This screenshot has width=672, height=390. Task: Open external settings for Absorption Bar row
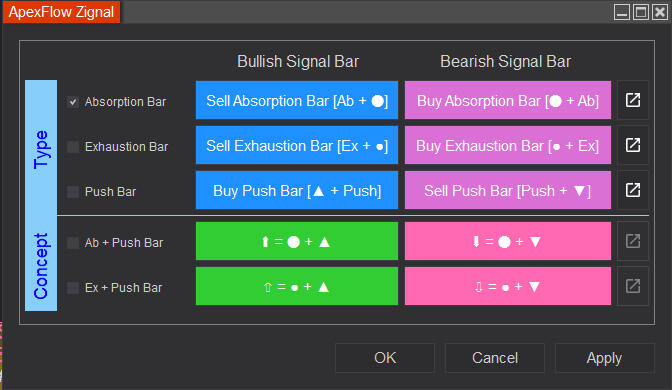[x=633, y=100]
